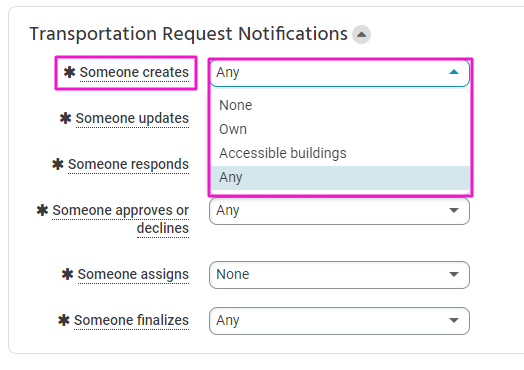Click the Someone finalizes label
The width and height of the screenshot is (524, 370).
tap(131, 321)
